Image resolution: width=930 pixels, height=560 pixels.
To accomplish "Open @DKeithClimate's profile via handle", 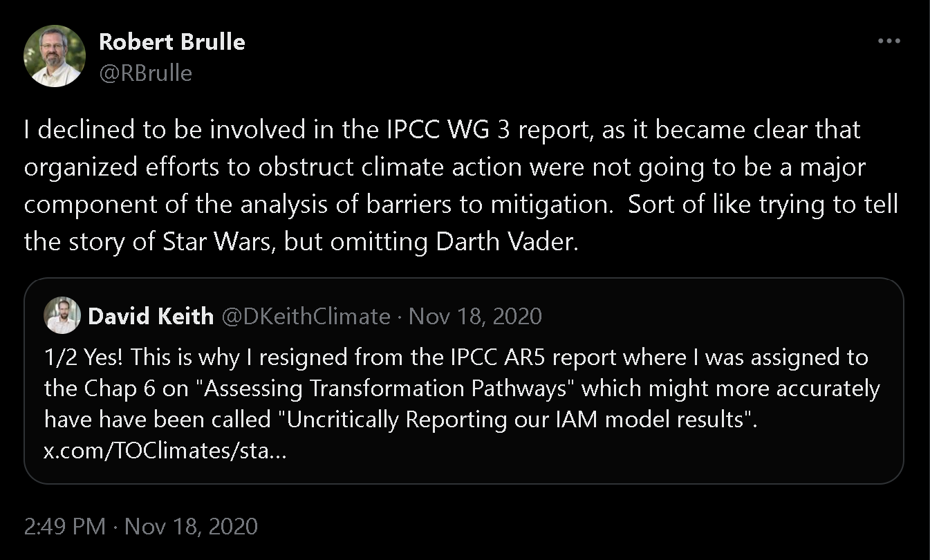I will [305, 316].
